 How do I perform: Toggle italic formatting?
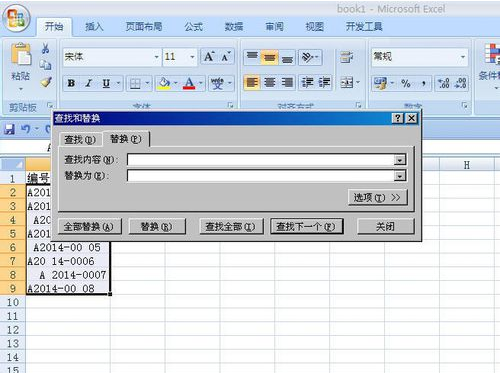[89, 83]
